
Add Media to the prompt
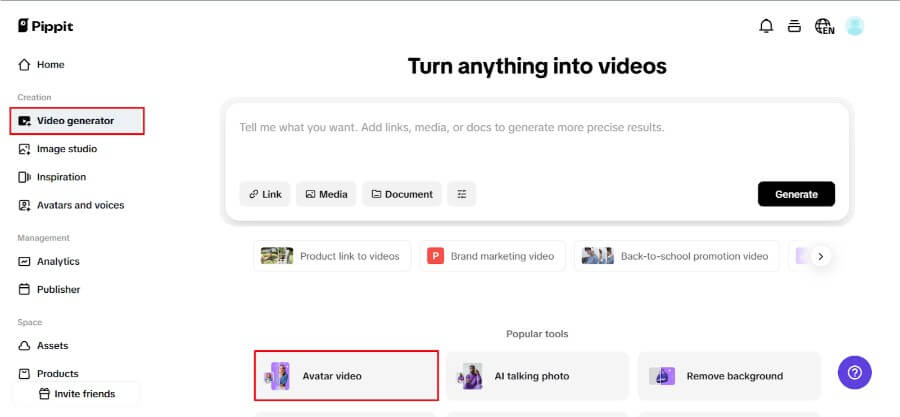326,194
